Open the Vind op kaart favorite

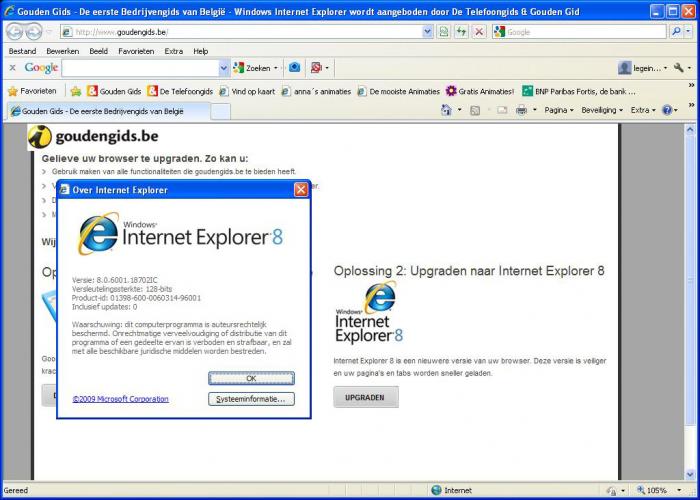[248, 91]
